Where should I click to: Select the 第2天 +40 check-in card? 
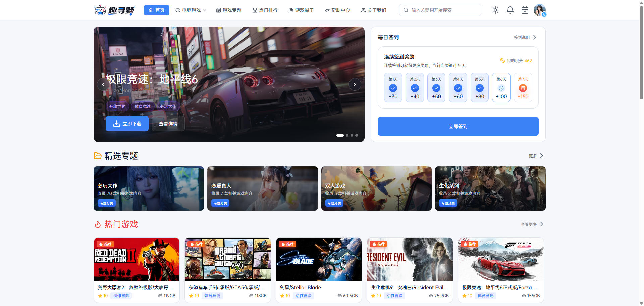415,87
